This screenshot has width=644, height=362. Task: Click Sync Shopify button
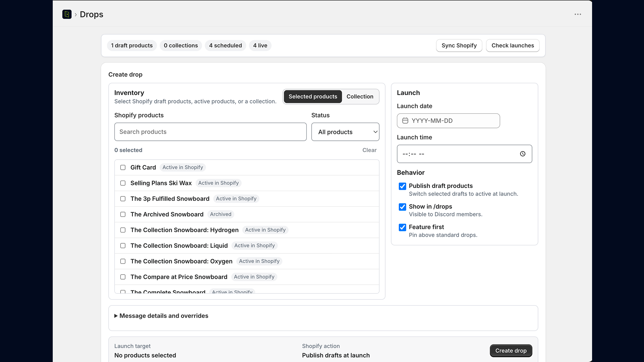(459, 45)
